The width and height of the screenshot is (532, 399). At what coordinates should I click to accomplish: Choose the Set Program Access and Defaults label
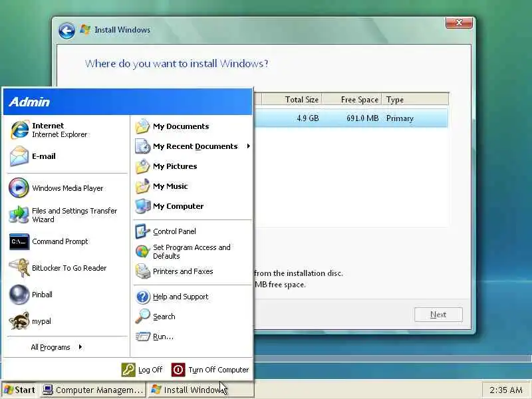tap(192, 252)
